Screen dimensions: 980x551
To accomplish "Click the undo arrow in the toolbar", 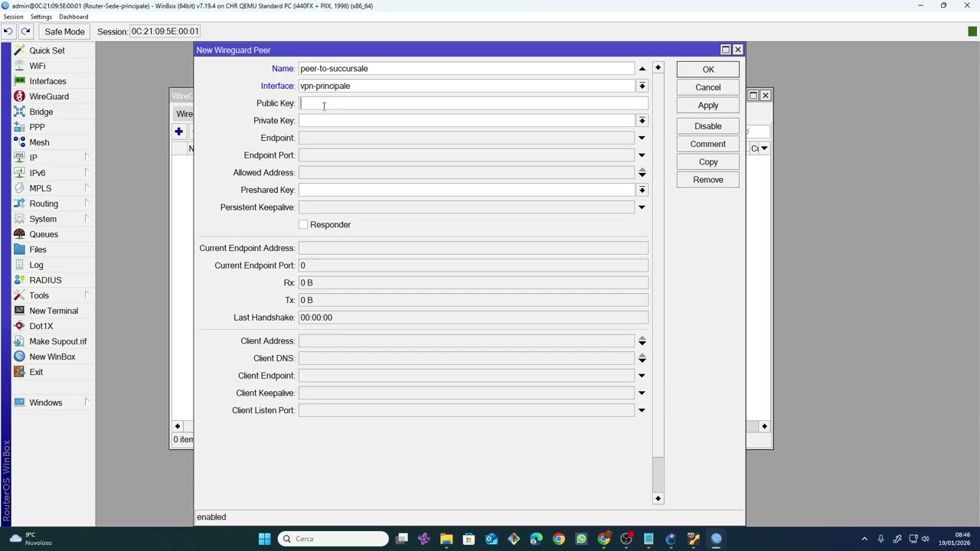I will 8,31.
